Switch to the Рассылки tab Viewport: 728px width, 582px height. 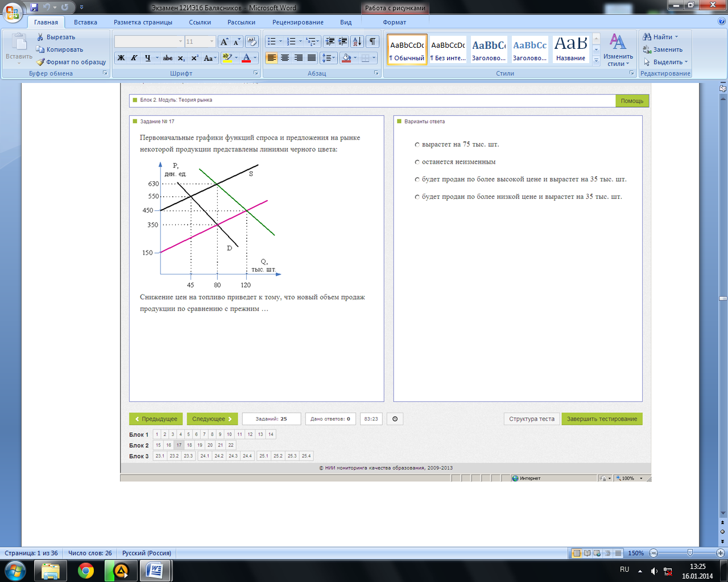[241, 22]
